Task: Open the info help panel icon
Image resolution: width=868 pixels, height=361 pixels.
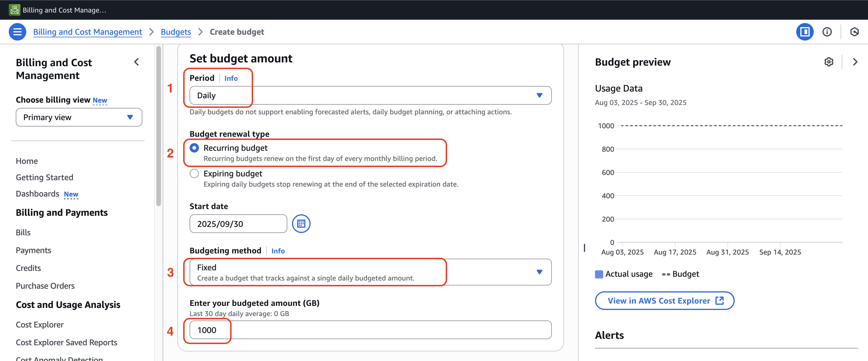Action: pyautogui.click(x=827, y=32)
